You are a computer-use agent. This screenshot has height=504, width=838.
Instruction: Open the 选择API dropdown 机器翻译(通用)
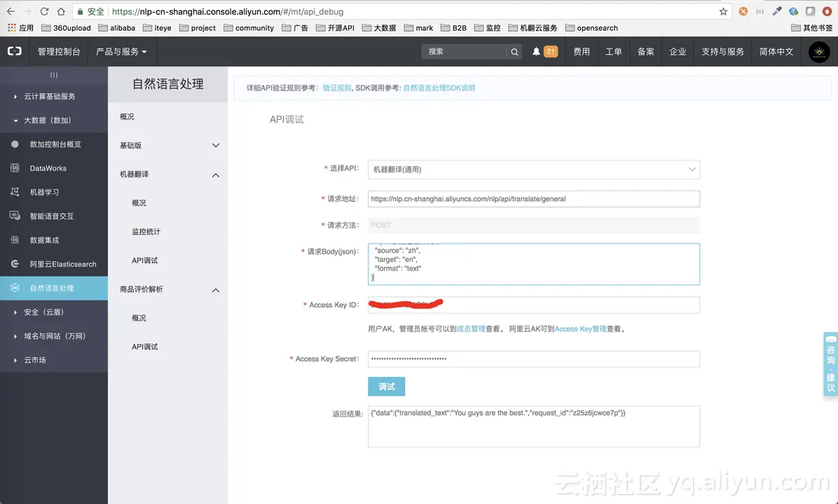click(533, 169)
